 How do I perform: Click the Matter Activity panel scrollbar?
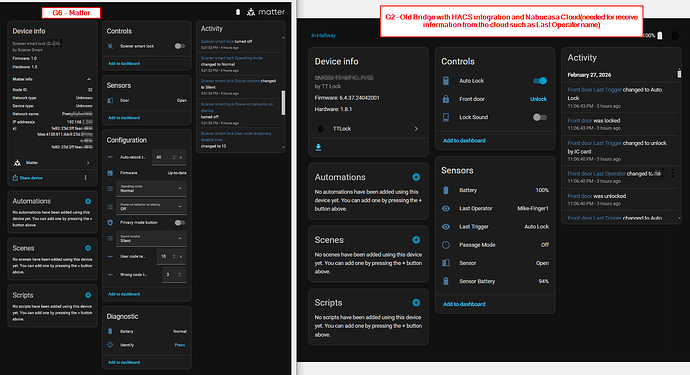pos(283,103)
